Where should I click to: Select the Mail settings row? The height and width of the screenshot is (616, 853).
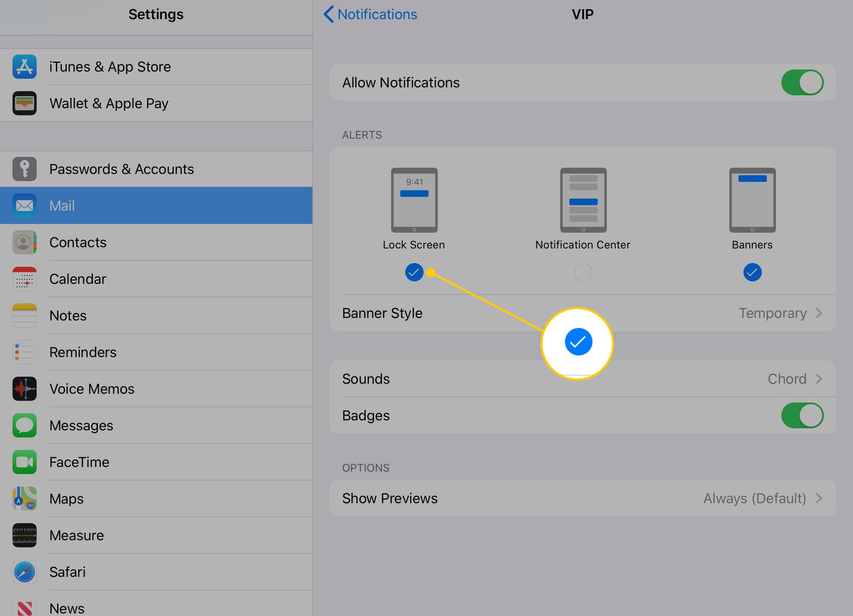coord(156,206)
